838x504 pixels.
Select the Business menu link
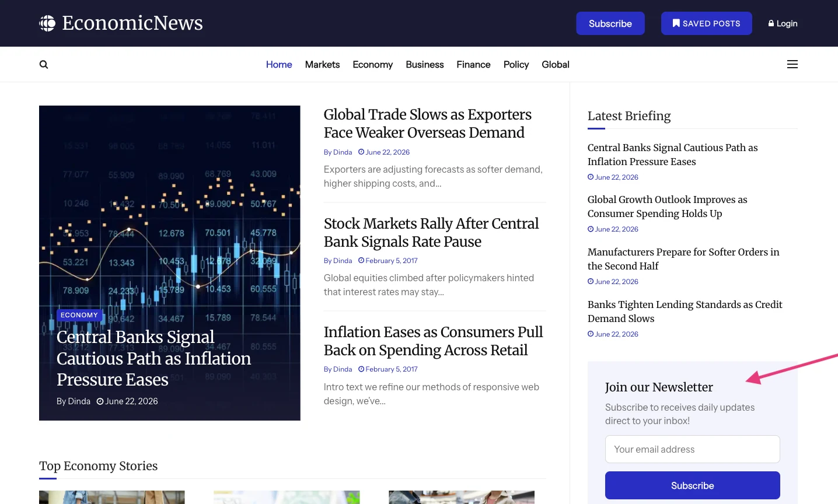coord(425,65)
